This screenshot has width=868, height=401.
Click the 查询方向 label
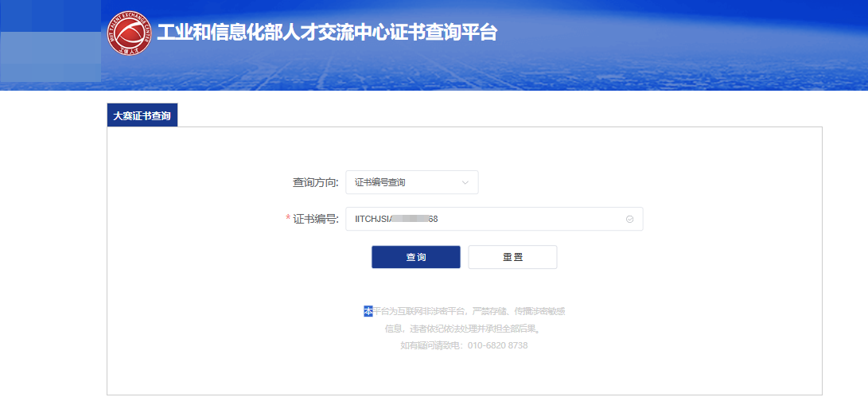(316, 182)
